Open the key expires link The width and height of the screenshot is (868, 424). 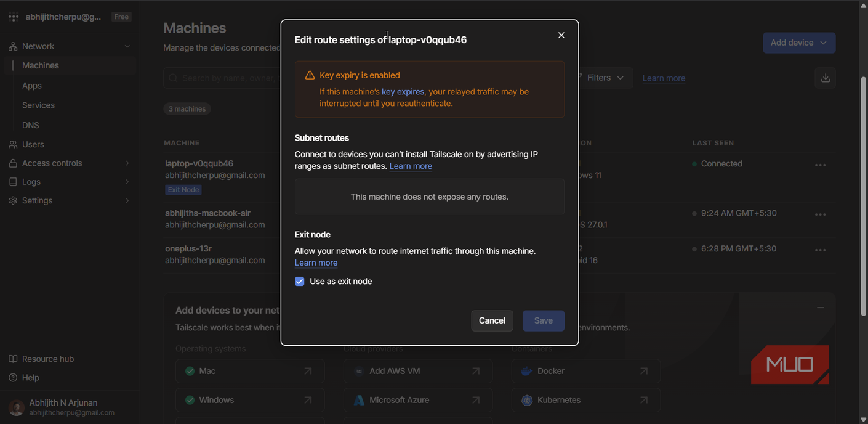pos(403,92)
